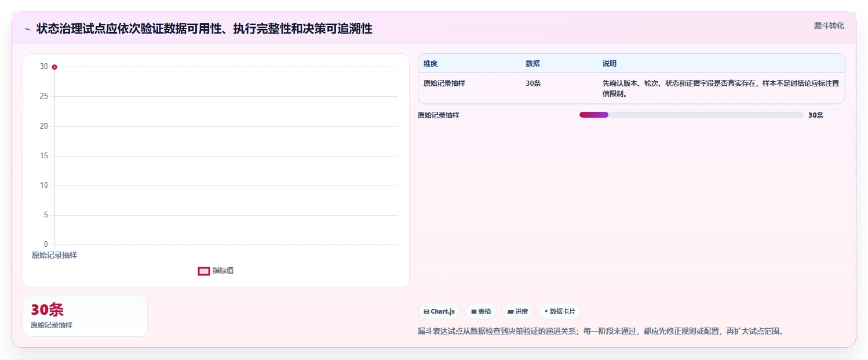Image resolution: width=868 pixels, height=360 pixels.
Task: Select the 维度 column header
Action: tap(431, 63)
